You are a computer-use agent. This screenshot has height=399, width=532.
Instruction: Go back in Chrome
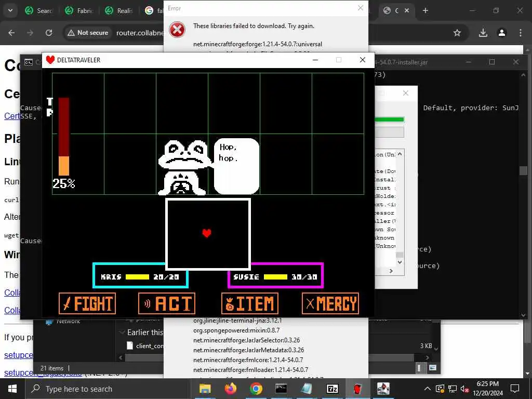(11, 33)
